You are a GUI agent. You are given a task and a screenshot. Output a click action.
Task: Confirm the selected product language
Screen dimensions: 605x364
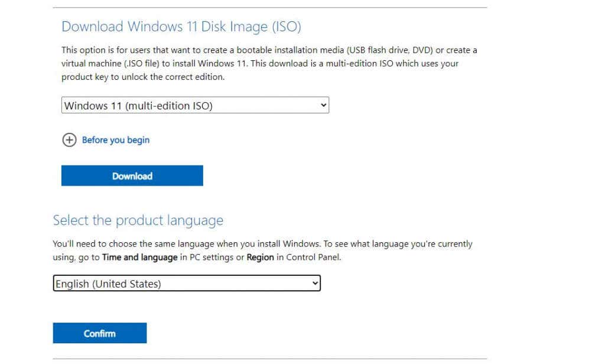99,333
